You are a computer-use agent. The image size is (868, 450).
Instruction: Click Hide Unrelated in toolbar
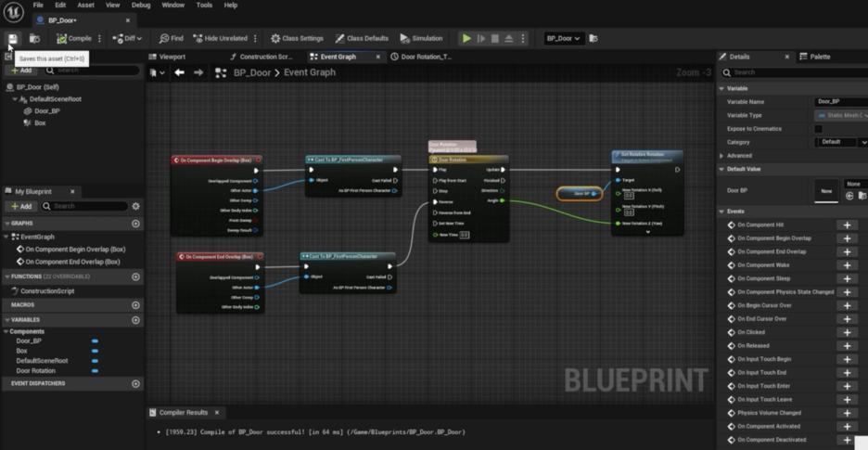[221, 38]
